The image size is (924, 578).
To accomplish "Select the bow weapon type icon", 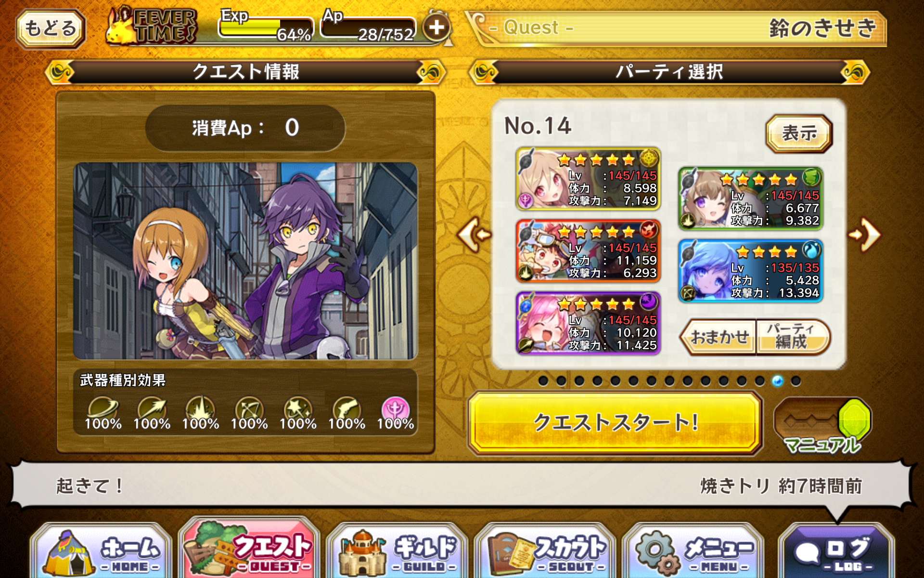I will pos(249,409).
